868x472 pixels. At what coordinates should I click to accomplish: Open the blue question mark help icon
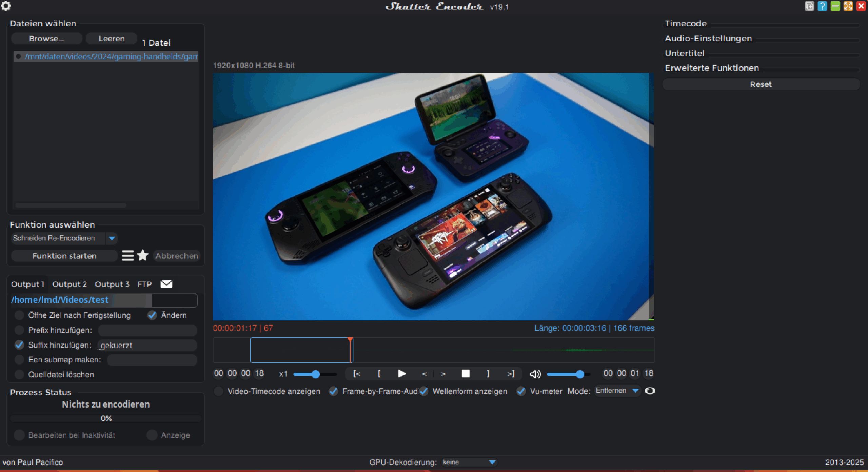(x=822, y=6)
